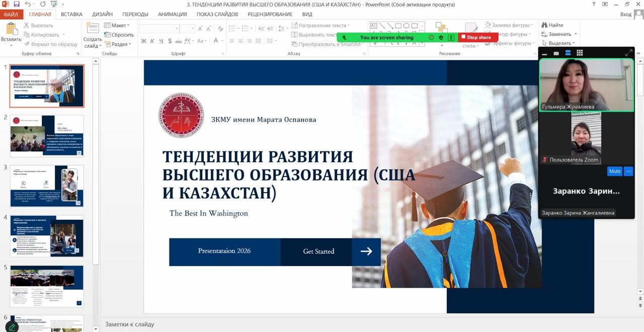This screenshot has width=644, height=332.
Task: Click the Zoom panel full-screen expand arrows
Action: [x=628, y=53]
